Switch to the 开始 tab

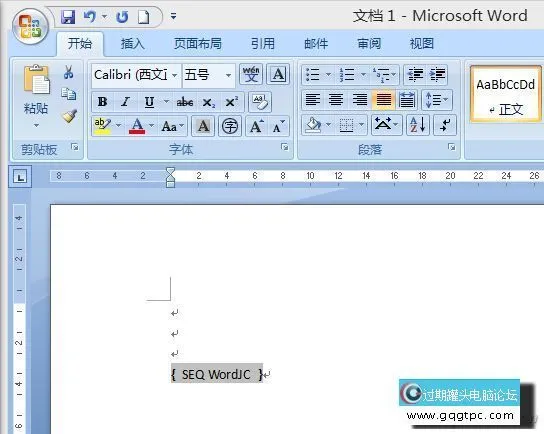pos(80,44)
